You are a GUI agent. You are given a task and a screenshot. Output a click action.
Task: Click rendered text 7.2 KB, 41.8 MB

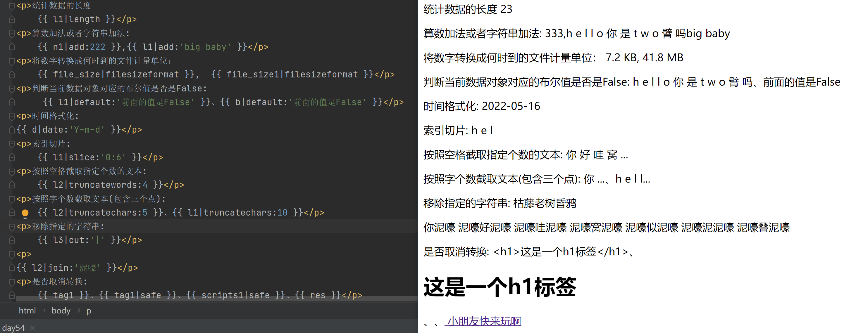coord(644,58)
